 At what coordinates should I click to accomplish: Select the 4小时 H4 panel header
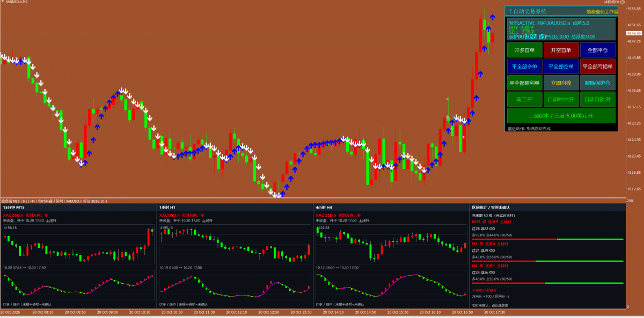(x=324, y=207)
